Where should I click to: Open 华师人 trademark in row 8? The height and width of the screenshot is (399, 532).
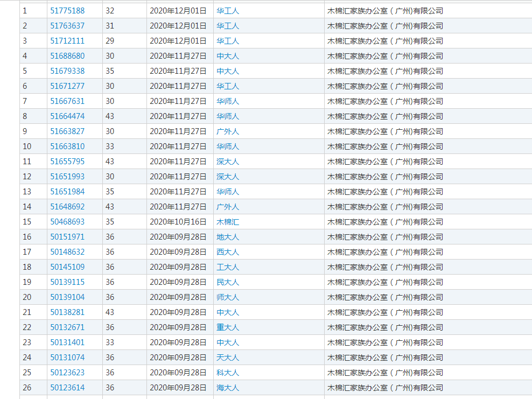click(x=228, y=116)
